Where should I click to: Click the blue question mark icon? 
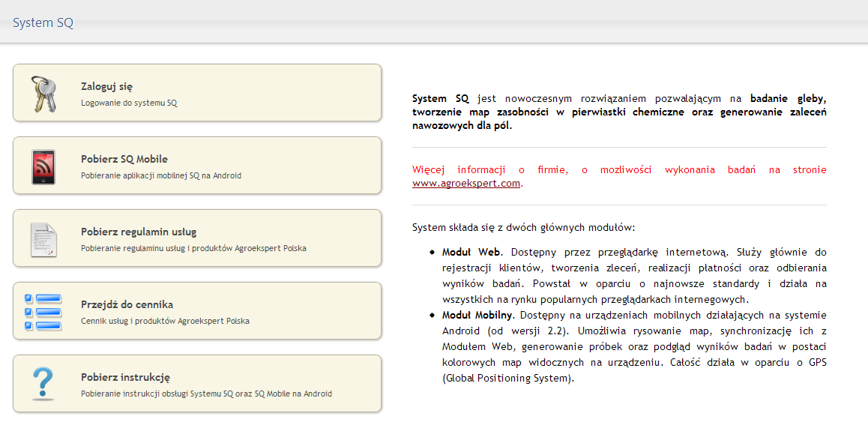click(43, 384)
